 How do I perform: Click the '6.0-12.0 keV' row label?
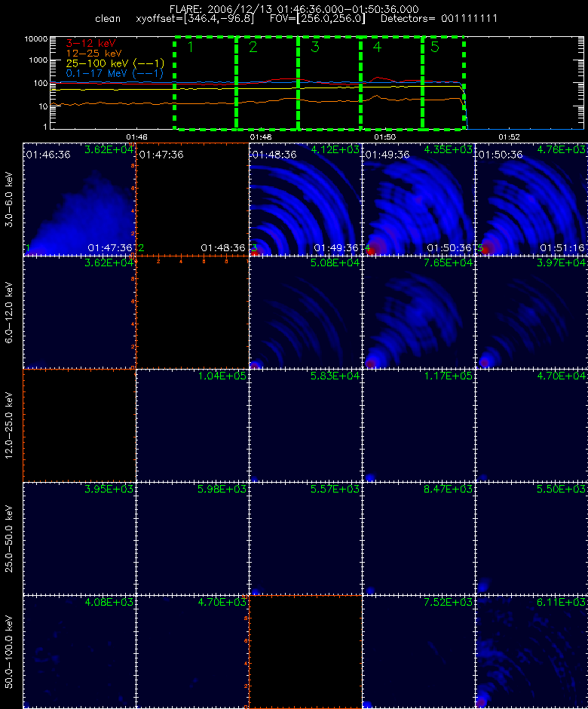click(x=10, y=312)
